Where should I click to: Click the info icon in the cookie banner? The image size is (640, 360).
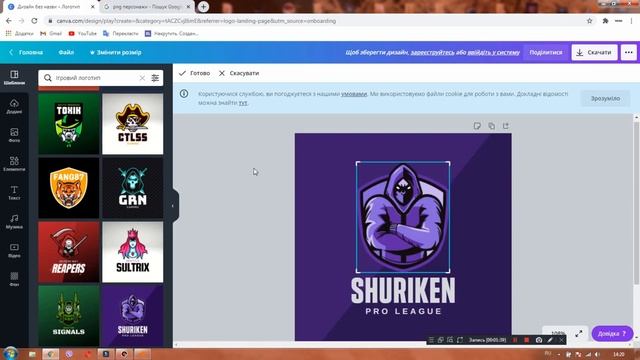click(x=184, y=94)
